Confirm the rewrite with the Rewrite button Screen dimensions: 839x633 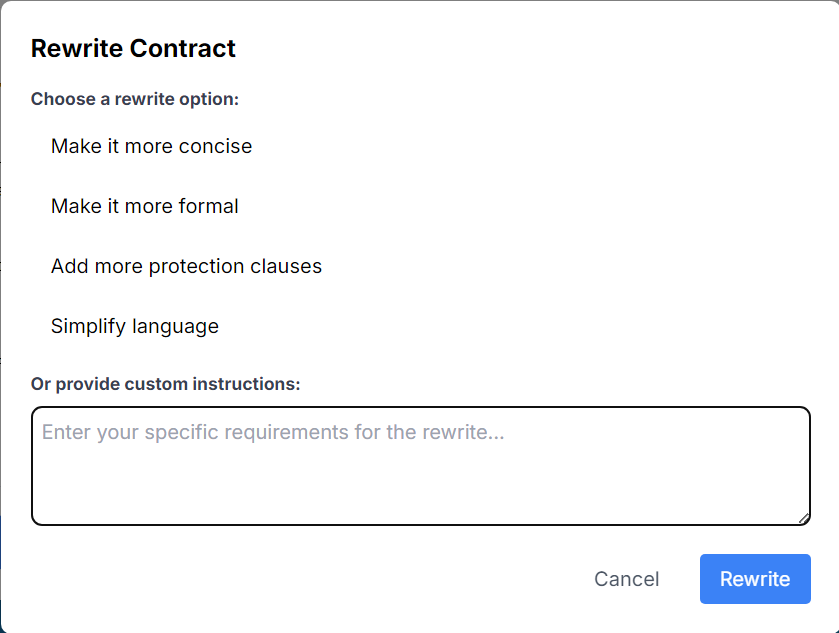pyautogui.click(x=755, y=579)
